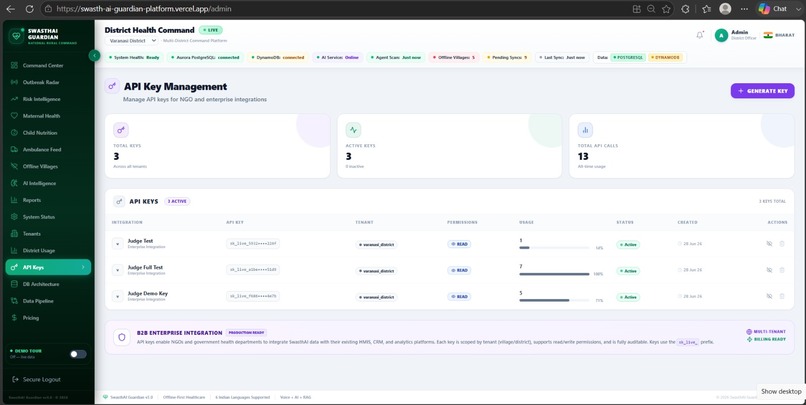Click the DYNAMODB data badge

(x=666, y=58)
